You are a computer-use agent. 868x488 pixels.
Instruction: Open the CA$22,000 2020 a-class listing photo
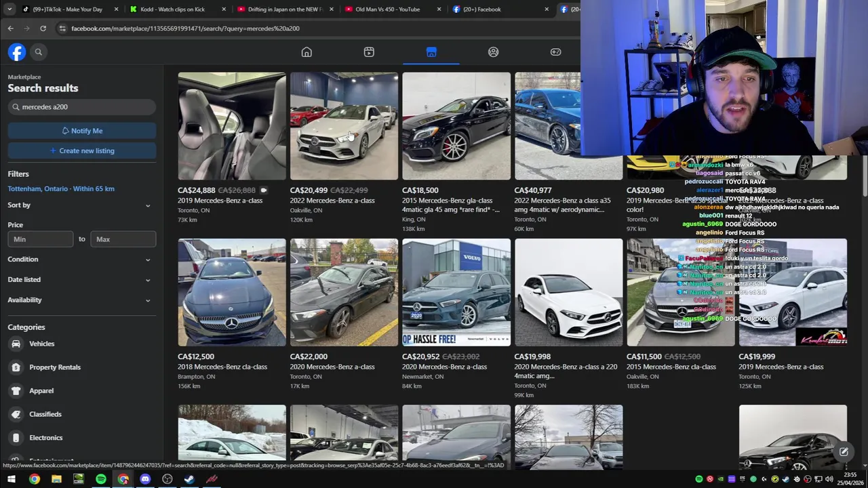pos(344,292)
